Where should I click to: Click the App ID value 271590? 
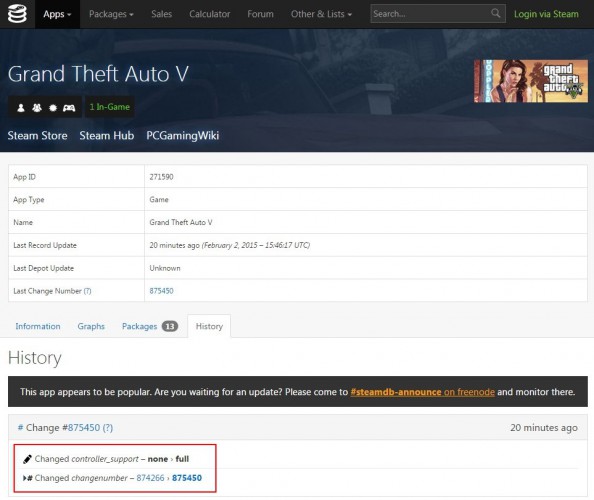pyautogui.click(x=161, y=177)
